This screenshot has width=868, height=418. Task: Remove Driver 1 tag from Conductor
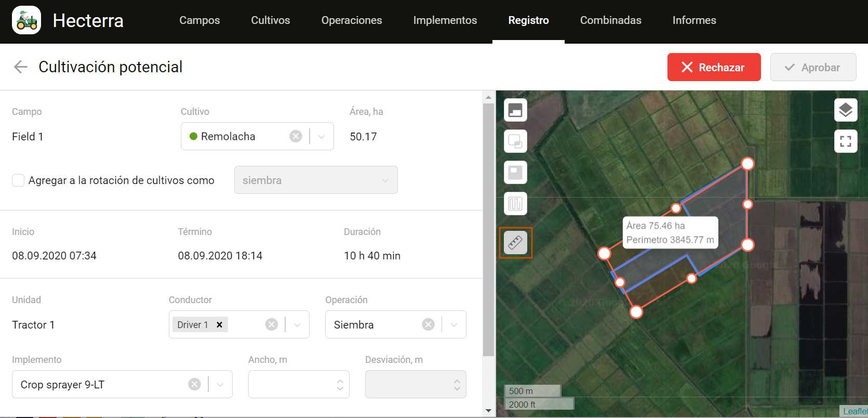[x=219, y=324]
